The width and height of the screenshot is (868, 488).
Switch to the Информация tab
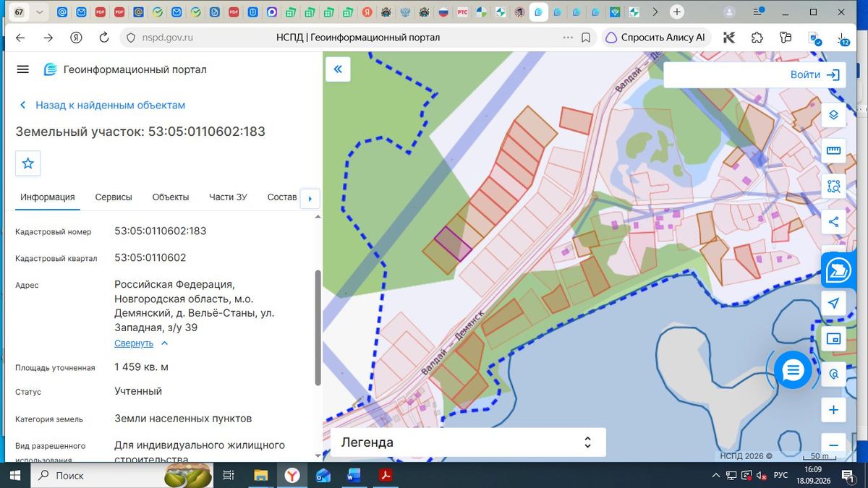(x=48, y=197)
